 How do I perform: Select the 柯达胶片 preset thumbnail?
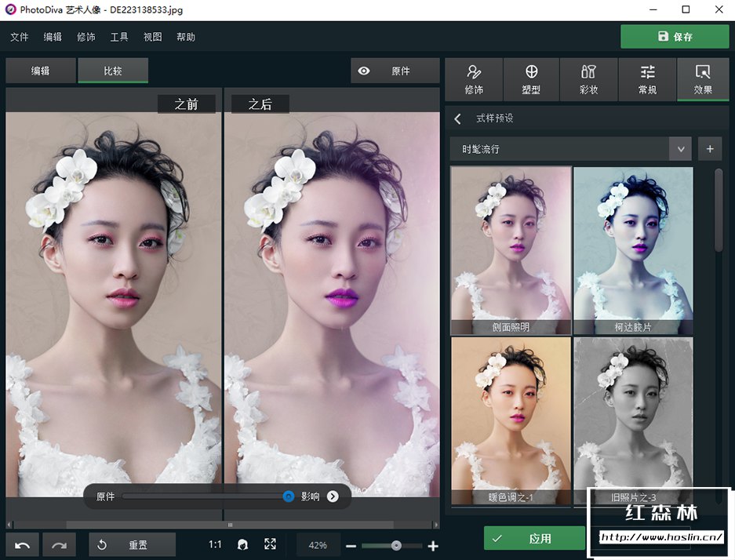pyautogui.click(x=633, y=251)
